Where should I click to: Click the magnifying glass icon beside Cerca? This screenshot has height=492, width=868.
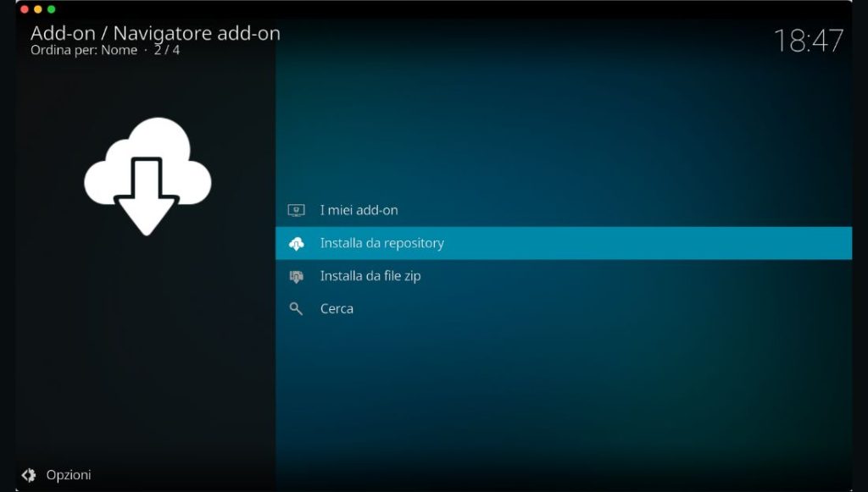296,309
